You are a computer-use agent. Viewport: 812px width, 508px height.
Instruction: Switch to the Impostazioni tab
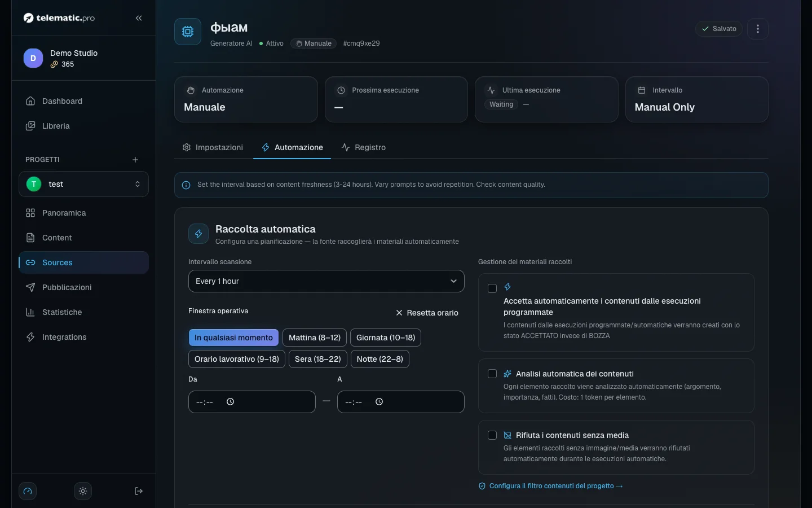[x=213, y=147]
